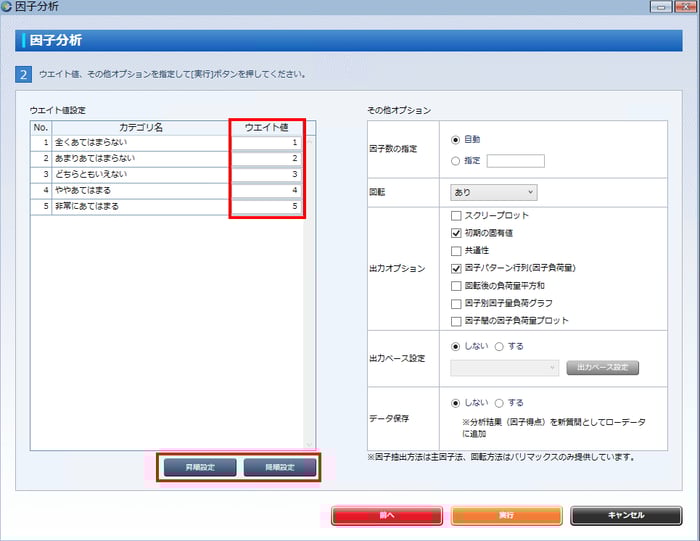This screenshot has height=541, width=700.
Task: Select the row 非常にあてはまる
Action: tap(167, 207)
